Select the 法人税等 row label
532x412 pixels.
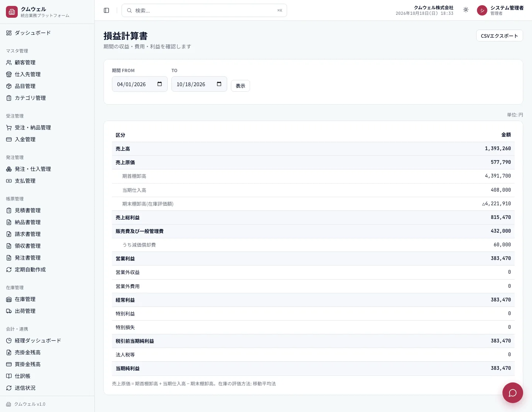coord(125,355)
